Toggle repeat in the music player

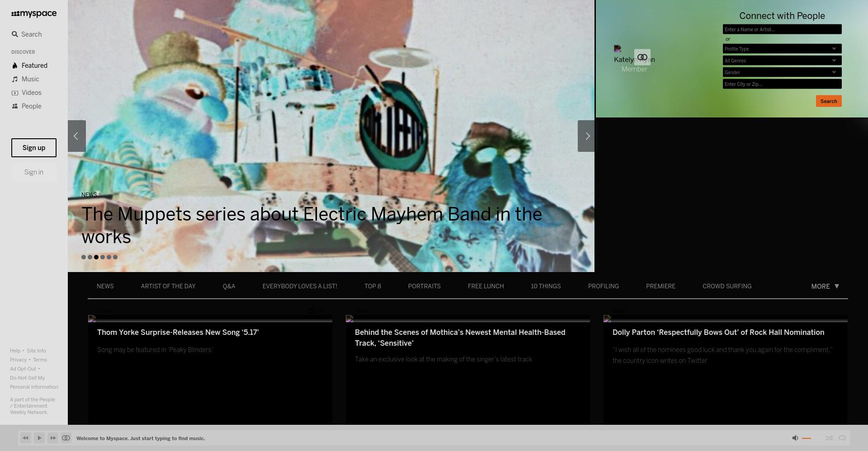(x=842, y=438)
